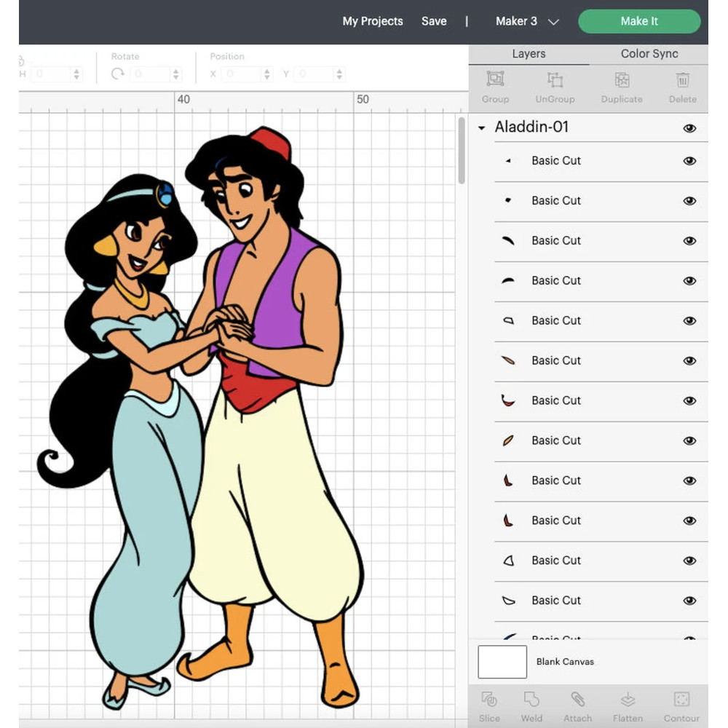Click the Blank Canvas color swatch

tap(502, 662)
